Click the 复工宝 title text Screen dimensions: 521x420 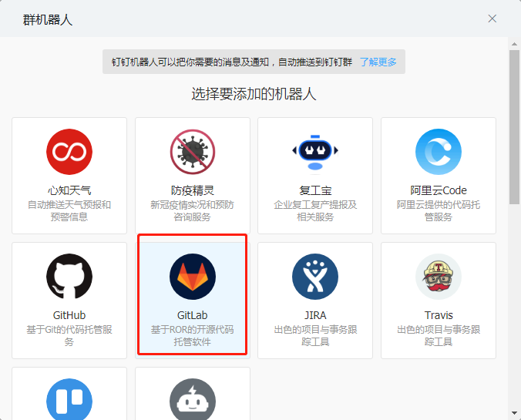[315, 190]
